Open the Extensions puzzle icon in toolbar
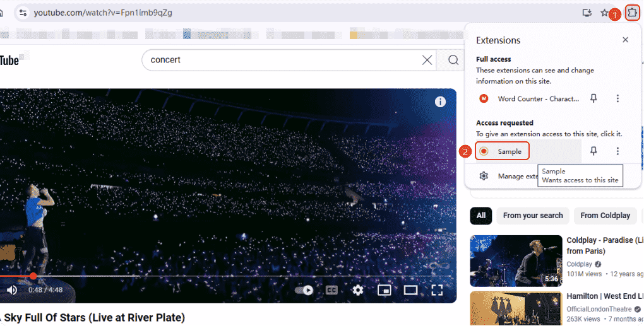This screenshot has height=326, width=644. coord(633,13)
